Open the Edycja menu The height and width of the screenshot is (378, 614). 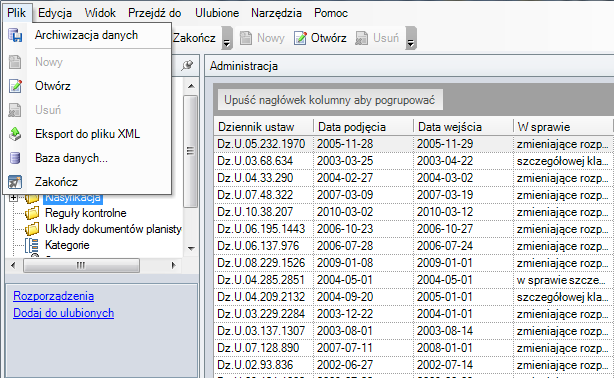[55, 13]
